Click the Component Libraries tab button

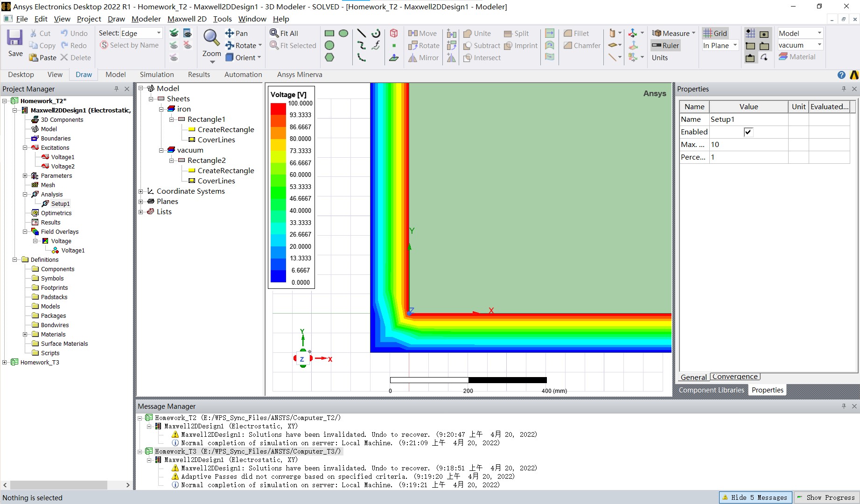point(711,390)
